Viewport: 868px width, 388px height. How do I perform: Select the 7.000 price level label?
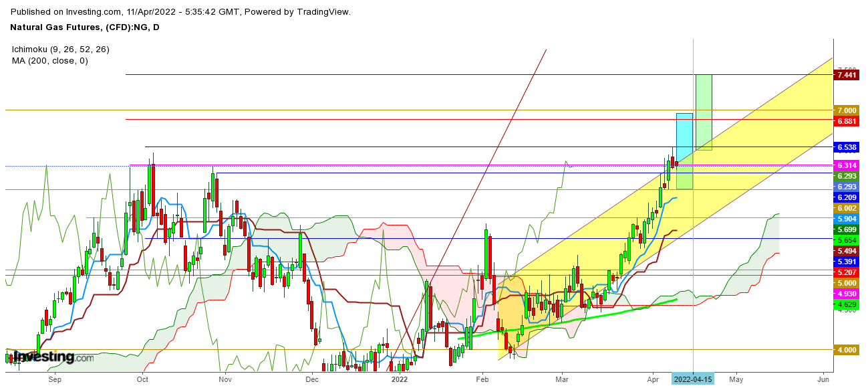[847, 110]
